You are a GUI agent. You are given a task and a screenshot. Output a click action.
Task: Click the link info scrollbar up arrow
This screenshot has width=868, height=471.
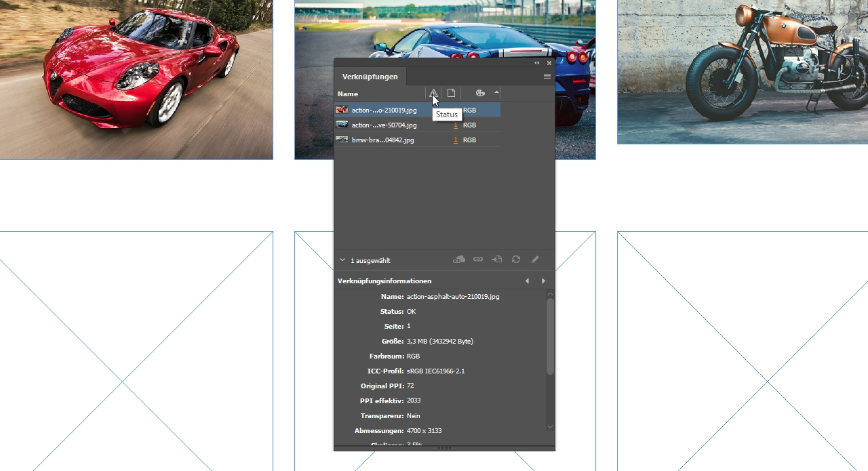pyautogui.click(x=550, y=293)
